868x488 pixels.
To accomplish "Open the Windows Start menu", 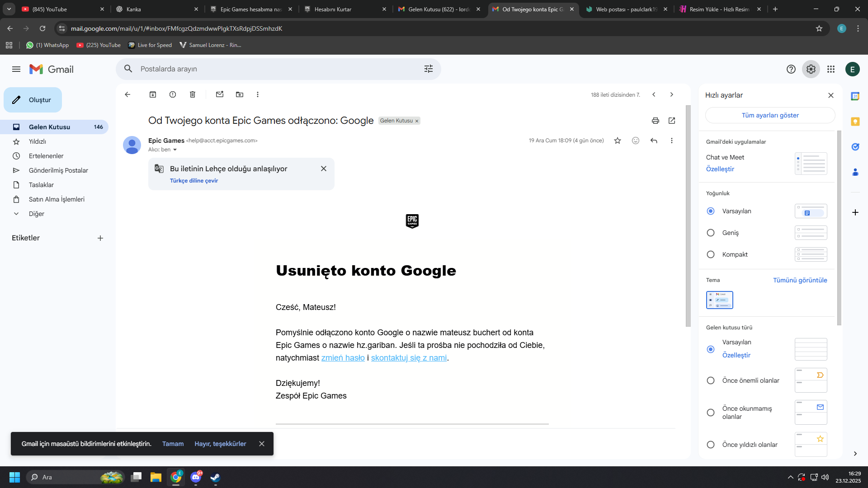I will tap(14, 477).
